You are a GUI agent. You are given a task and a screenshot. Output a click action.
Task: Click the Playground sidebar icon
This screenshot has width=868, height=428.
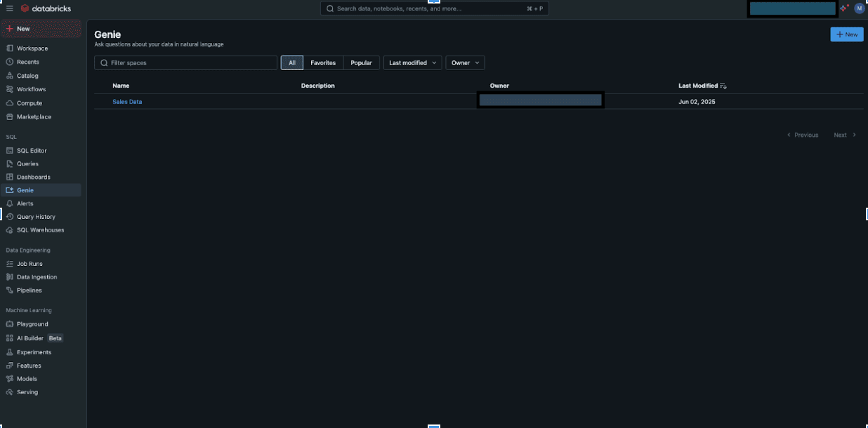click(10, 324)
